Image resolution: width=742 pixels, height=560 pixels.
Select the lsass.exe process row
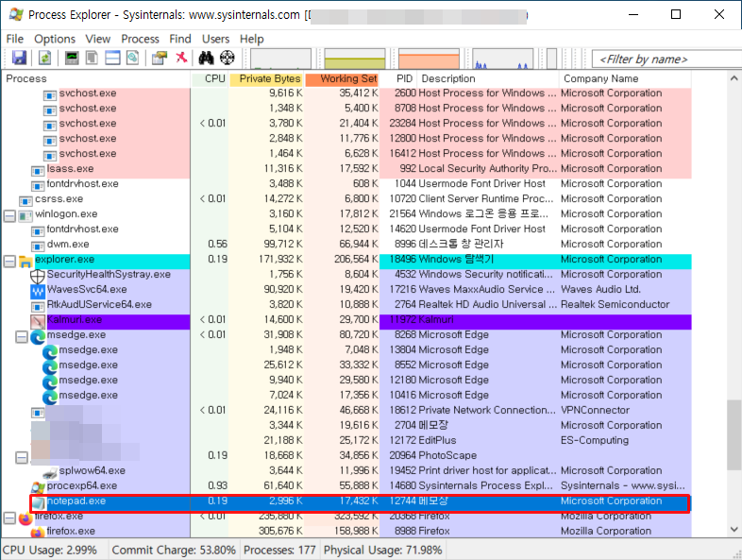346,168
